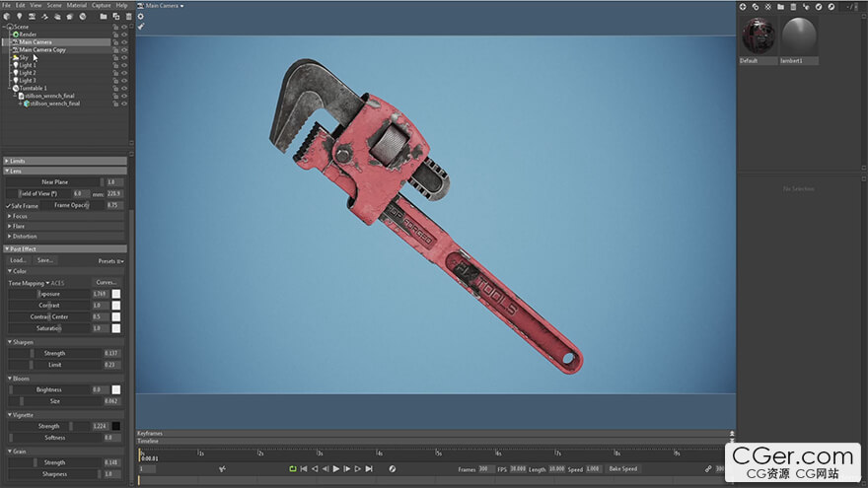Uncheck the Safe Frame checkbox

tap(9, 206)
